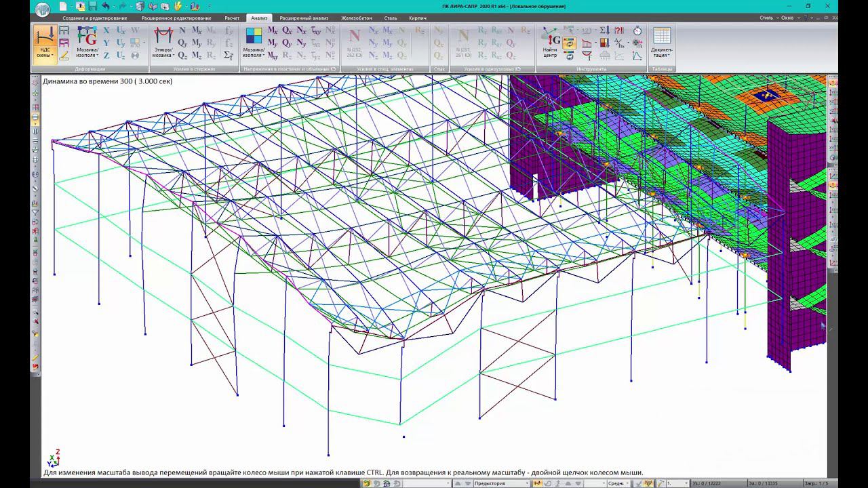Toggle the orange arrow icon beside Предыстория
Viewport: 868px width, 488px height.
point(538,483)
